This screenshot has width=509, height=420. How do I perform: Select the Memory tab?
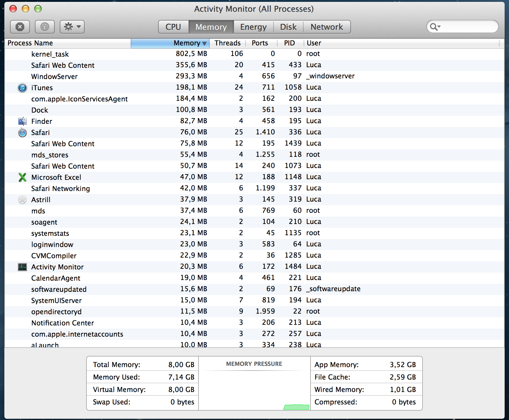[x=211, y=27]
